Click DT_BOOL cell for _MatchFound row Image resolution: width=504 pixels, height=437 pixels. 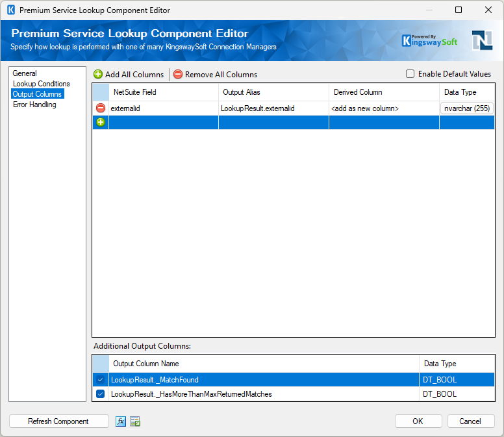pos(457,380)
